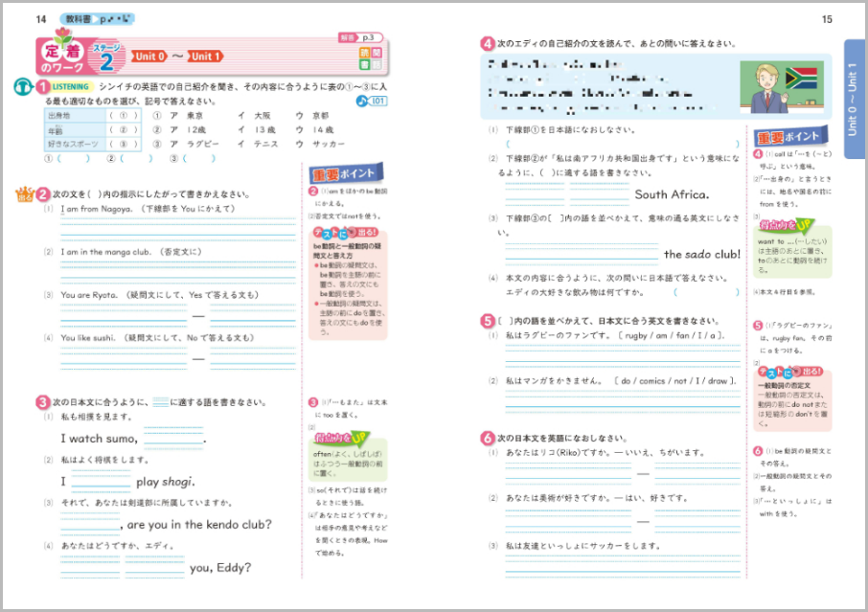The height and width of the screenshot is (612, 868).
Task: Click the small hint circle 4 in right margin column
Action: point(758,154)
